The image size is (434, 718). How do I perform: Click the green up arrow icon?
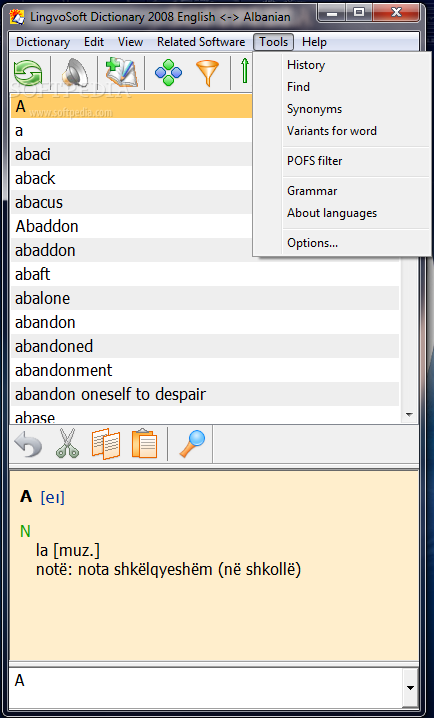tap(245, 70)
